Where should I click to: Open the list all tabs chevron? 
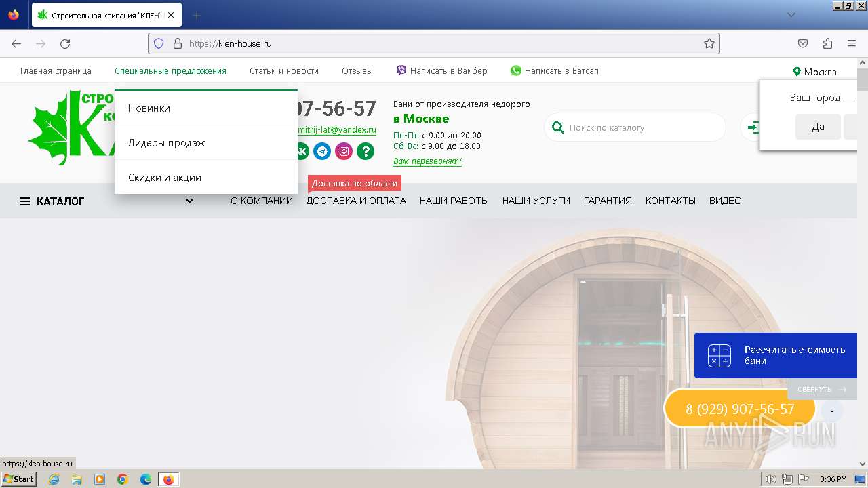[x=791, y=15]
